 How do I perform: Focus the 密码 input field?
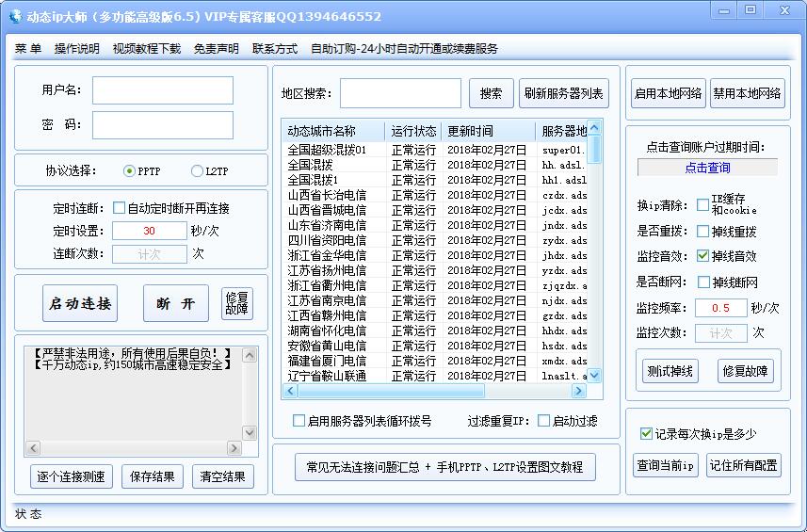click(163, 125)
